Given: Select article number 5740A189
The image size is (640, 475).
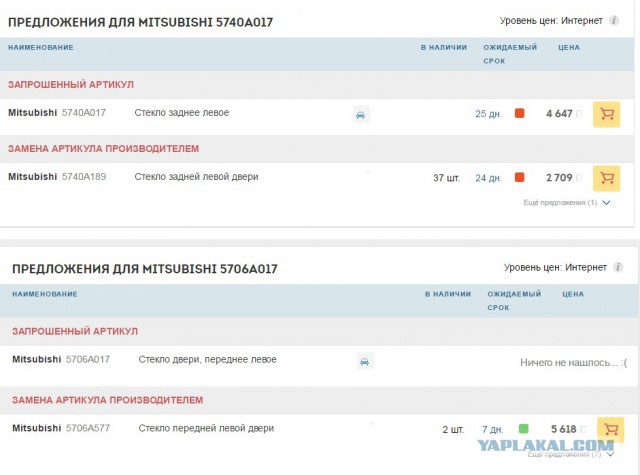Looking at the screenshot, I should click(84, 177).
